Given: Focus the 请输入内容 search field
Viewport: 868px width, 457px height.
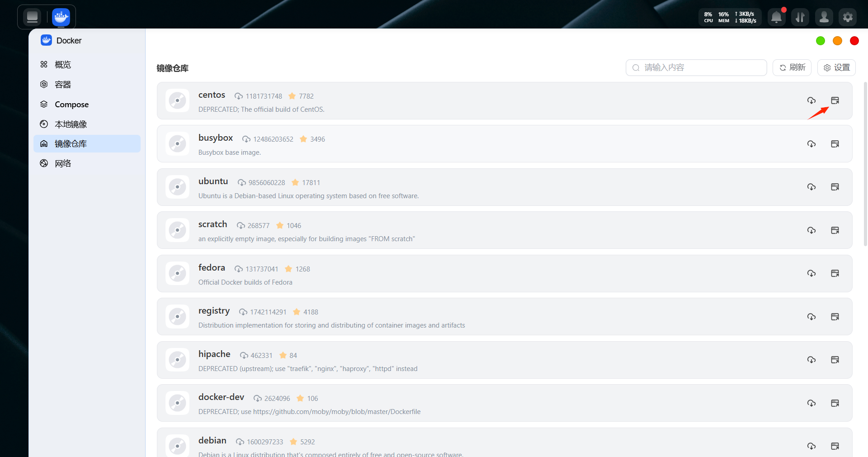Looking at the screenshot, I should click(x=696, y=67).
